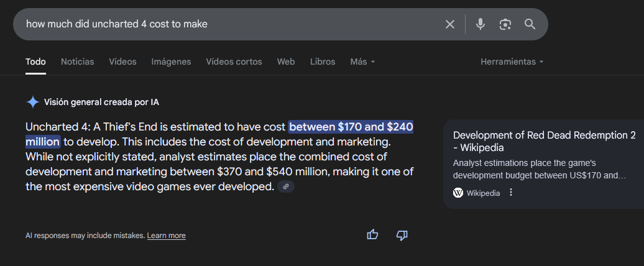Select the Todo tab
Image resolution: width=644 pixels, height=266 pixels.
click(x=35, y=62)
